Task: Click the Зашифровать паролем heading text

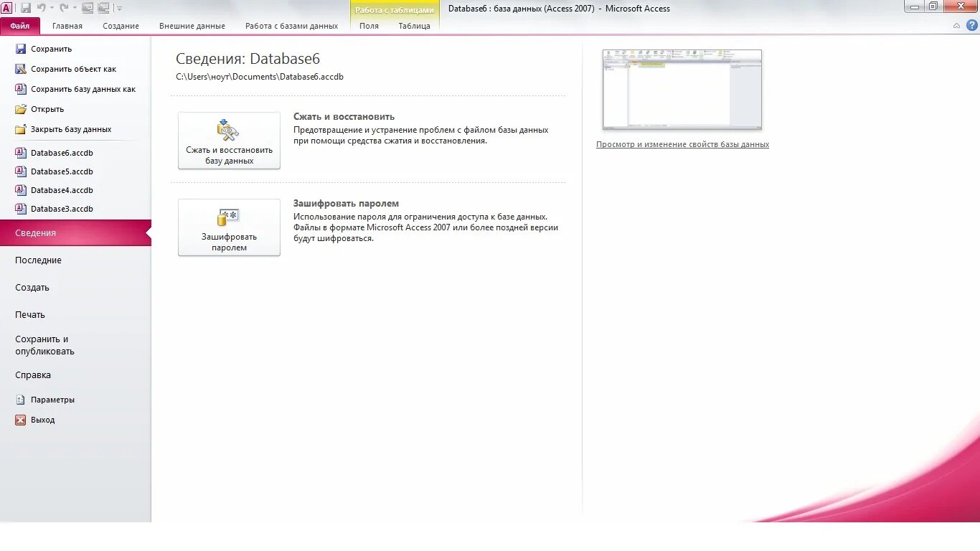Action: click(346, 203)
